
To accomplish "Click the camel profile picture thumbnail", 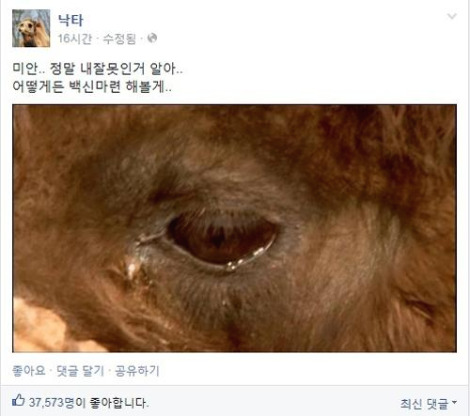I will (x=31, y=28).
